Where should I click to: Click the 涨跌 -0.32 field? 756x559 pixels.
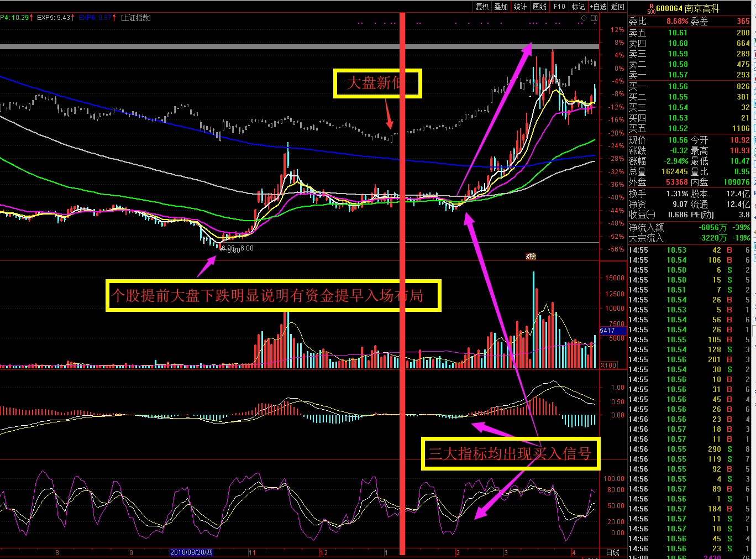click(658, 150)
